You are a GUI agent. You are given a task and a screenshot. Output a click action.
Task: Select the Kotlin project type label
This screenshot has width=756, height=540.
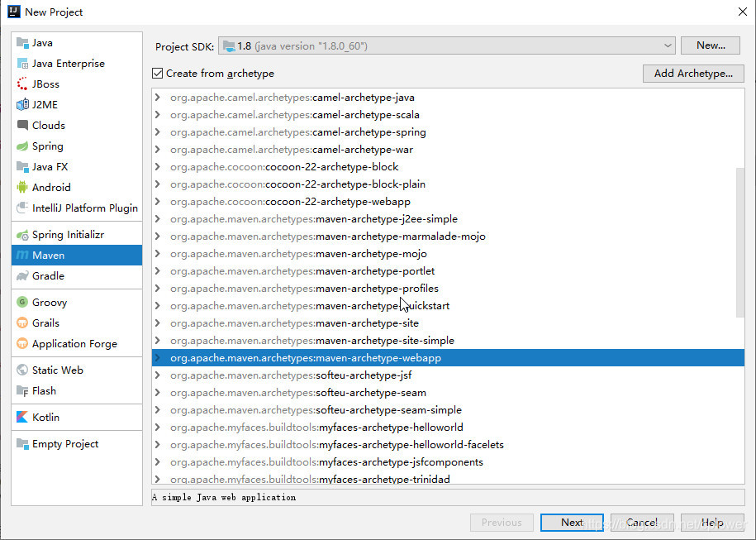(x=45, y=418)
